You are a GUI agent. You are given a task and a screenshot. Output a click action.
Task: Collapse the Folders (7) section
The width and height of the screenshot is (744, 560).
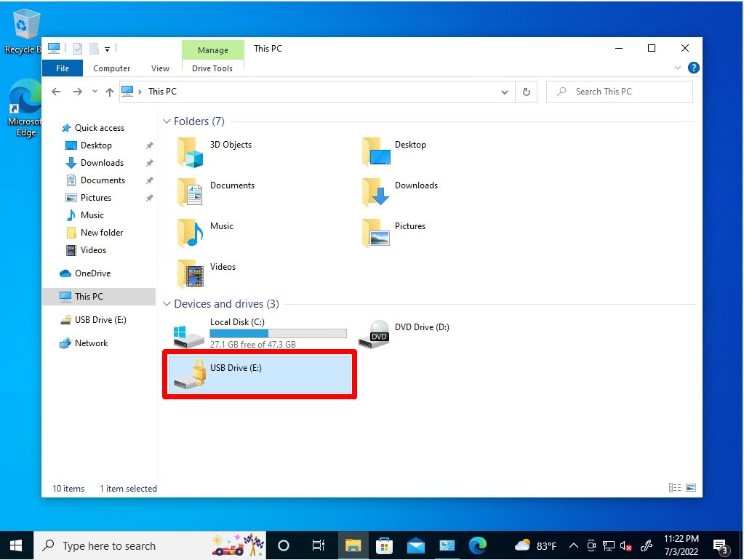point(167,121)
